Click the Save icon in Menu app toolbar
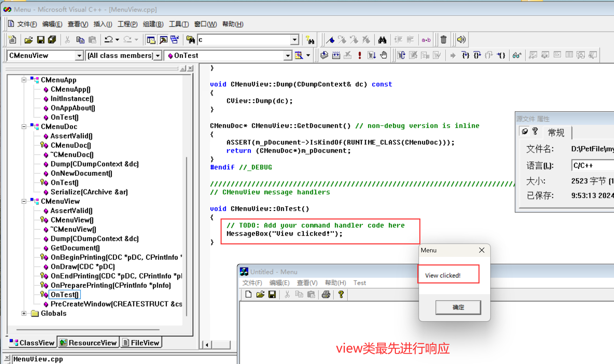The width and height of the screenshot is (614, 364). (x=272, y=294)
